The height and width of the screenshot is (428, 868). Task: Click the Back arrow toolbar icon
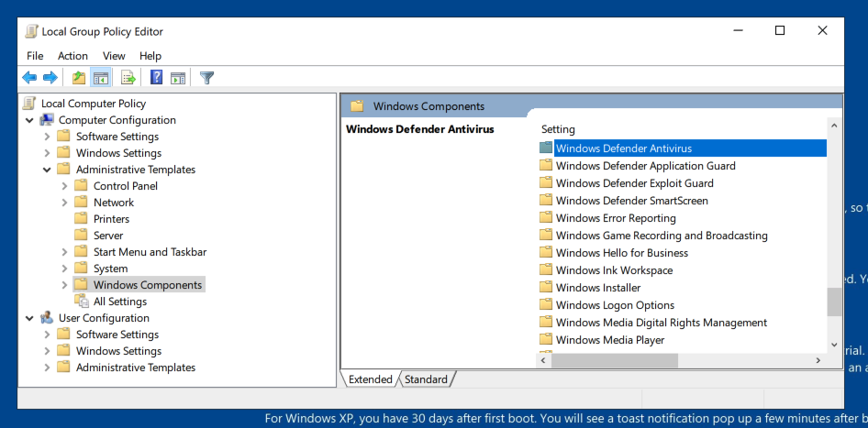point(29,77)
